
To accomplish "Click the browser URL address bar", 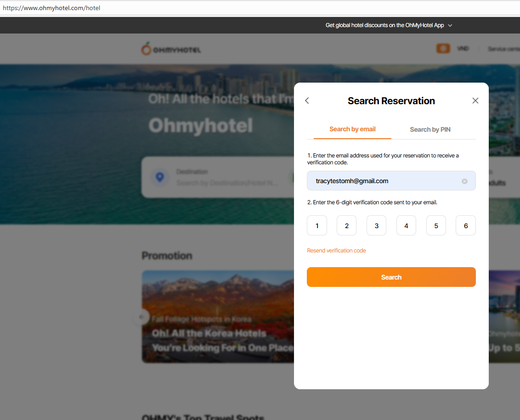I will pyautogui.click(x=260, y=8).
